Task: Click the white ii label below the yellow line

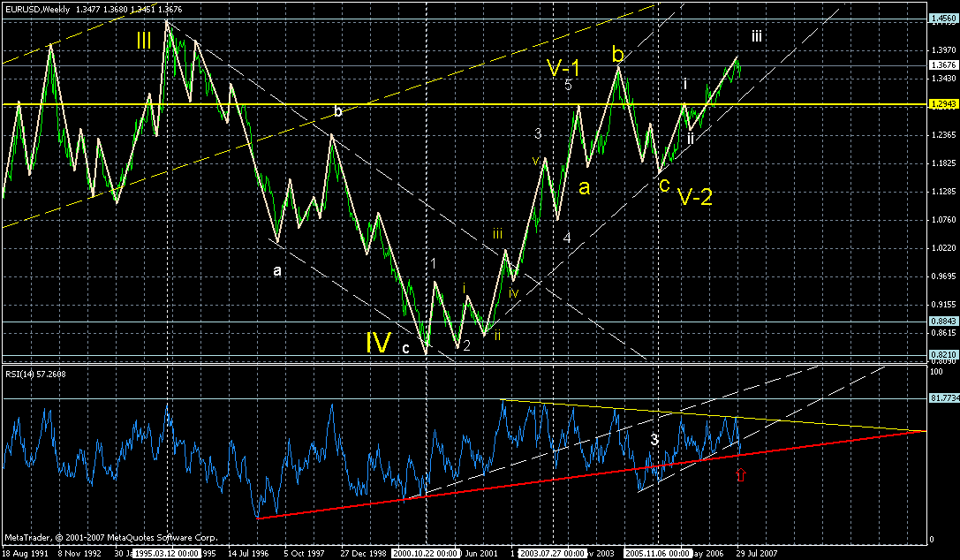Action: [x=690, y=139]
